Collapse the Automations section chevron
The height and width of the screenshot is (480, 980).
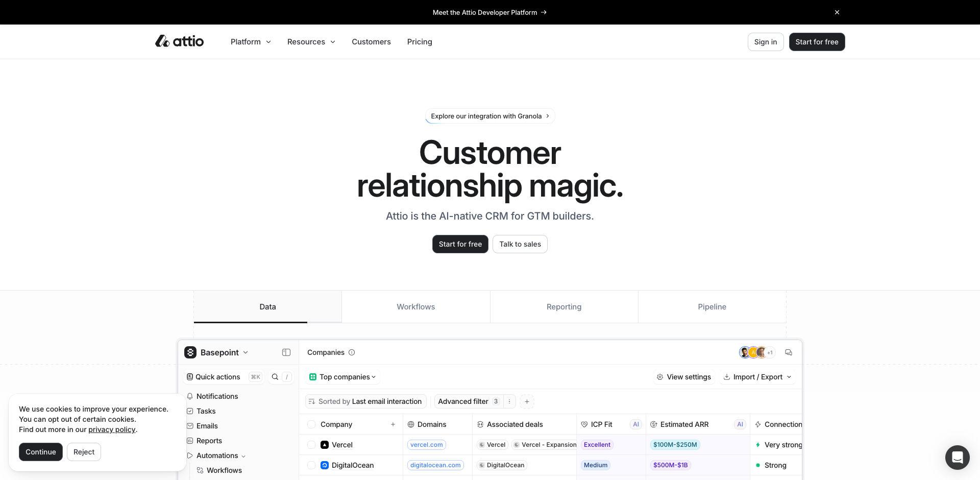[x=243, y=456]
